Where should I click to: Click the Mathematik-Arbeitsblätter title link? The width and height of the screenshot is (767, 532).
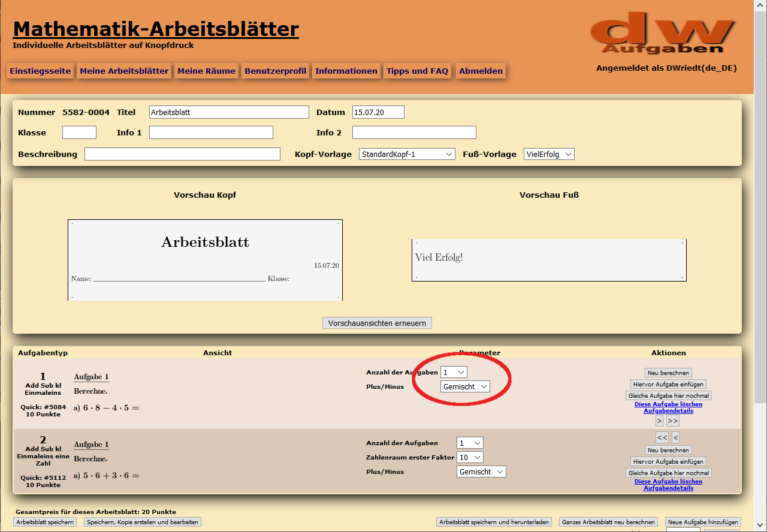click(x=156, y=29)
